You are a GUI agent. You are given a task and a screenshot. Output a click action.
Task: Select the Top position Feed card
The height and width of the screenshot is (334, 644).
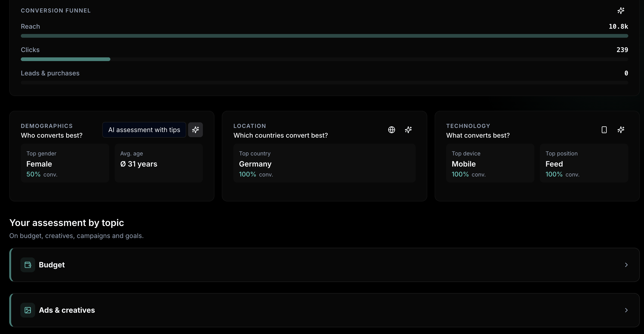tap(584, 163)
